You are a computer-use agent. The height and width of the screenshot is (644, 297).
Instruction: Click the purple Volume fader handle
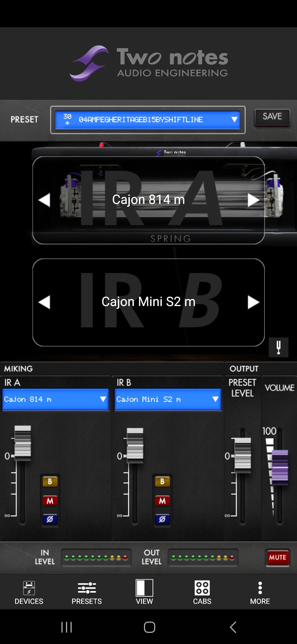[280, 467]
